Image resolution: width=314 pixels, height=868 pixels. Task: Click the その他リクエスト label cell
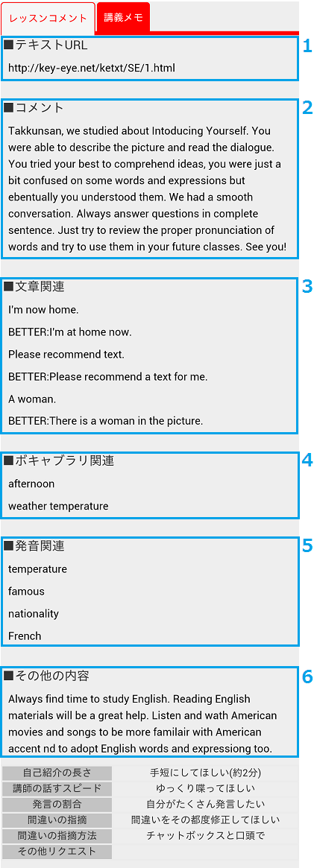(x=57, y=852)
